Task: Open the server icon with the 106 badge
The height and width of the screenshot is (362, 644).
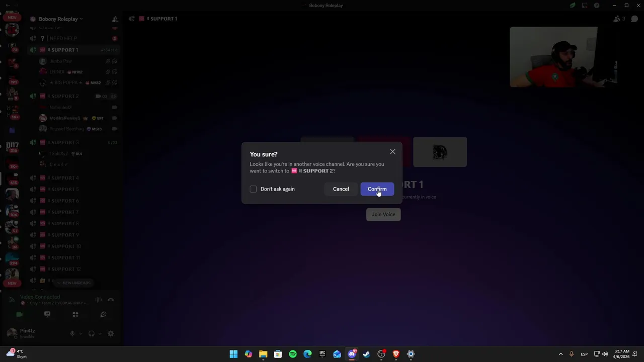Action: click(x=13, y=210)
